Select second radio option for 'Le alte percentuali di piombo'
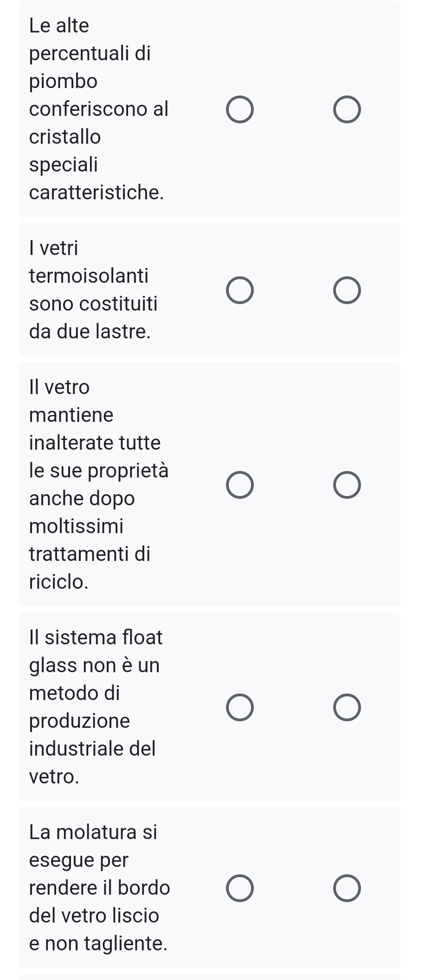 pos(347,110)
